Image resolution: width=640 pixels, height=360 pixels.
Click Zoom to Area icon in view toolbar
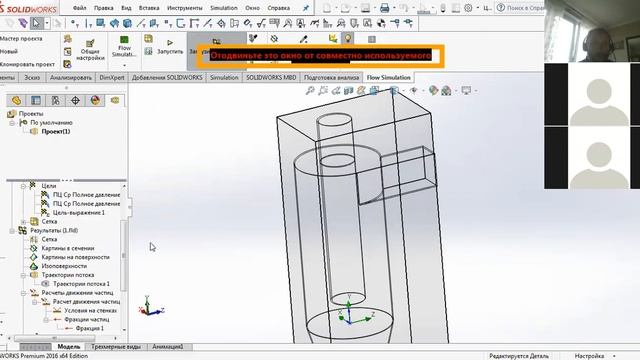(323, 91)
